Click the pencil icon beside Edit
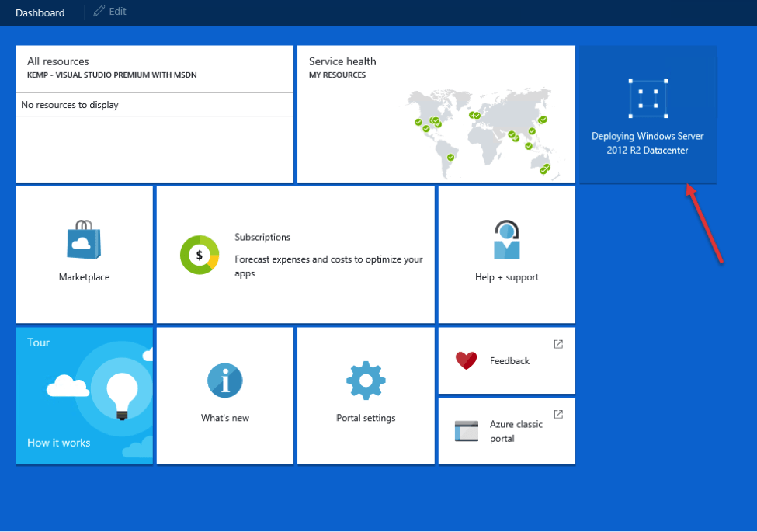This screenshot has height=532, width=757. click(x=99, y=12)
